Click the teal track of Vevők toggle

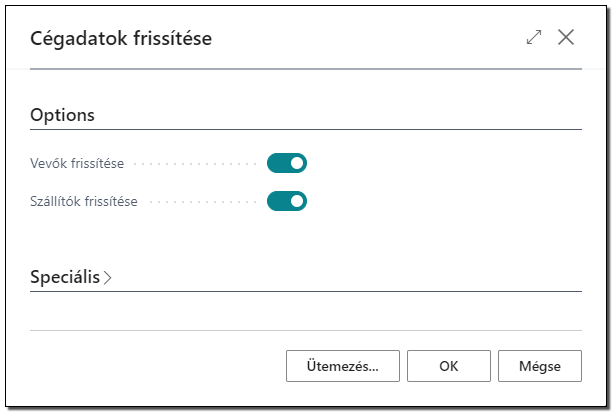pyautogui.click(x=278, y=163)
